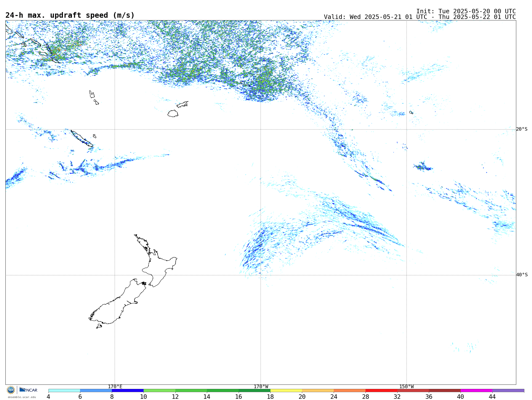Click the 170°E longitude label
The image size is (532, 400).
tap(115, 387)
